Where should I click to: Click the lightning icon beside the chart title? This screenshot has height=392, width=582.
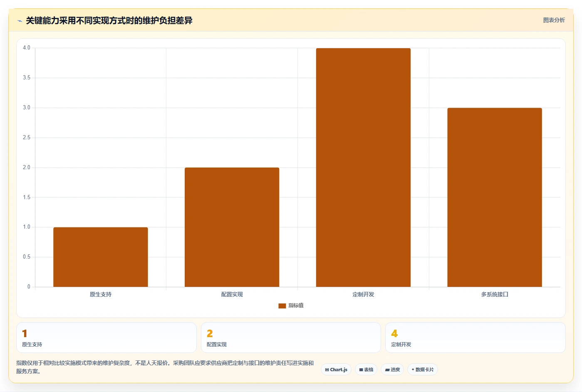click(x=20, y=21)
